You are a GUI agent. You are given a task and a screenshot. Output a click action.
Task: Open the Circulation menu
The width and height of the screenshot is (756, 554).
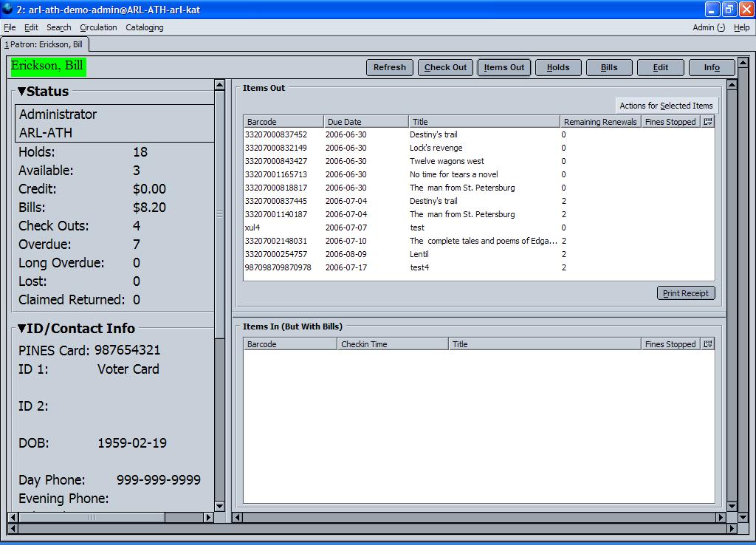[98, 27]
